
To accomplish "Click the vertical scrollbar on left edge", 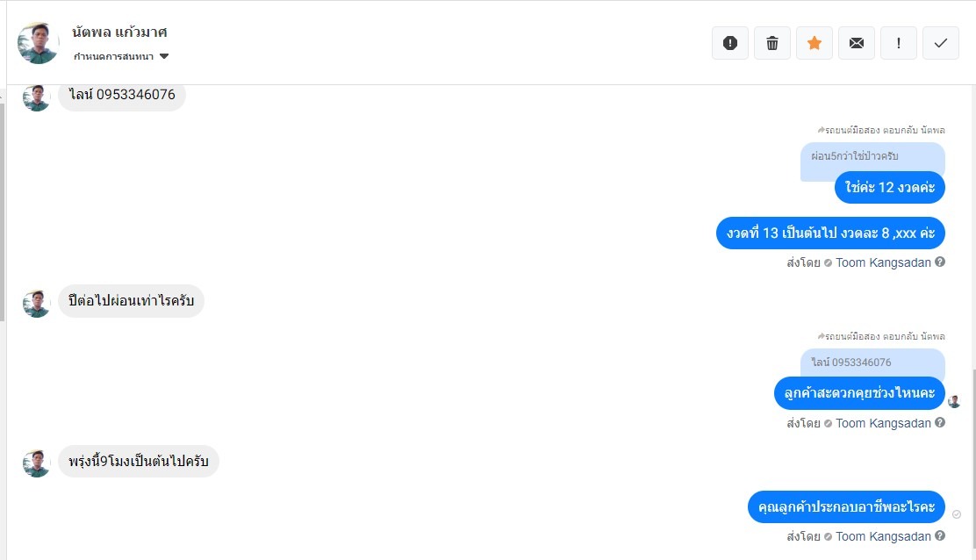I will [x=3, y=211].
